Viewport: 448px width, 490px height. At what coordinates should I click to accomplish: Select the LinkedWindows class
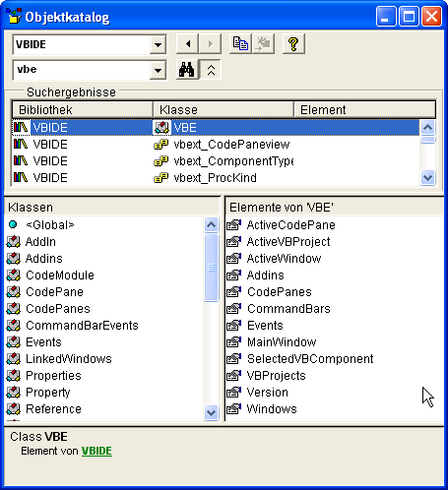[x=69, y=359]
